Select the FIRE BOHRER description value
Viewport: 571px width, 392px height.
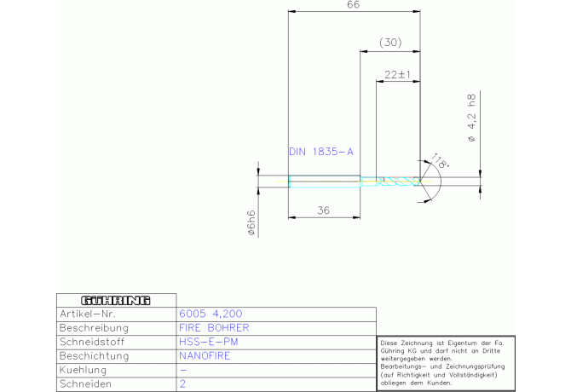[214, 327]
